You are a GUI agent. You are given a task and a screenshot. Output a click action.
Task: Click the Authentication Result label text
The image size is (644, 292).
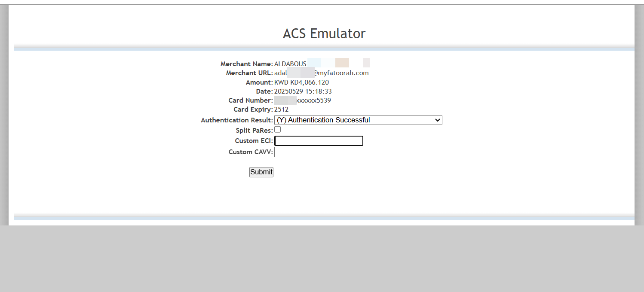pos(236,120)
